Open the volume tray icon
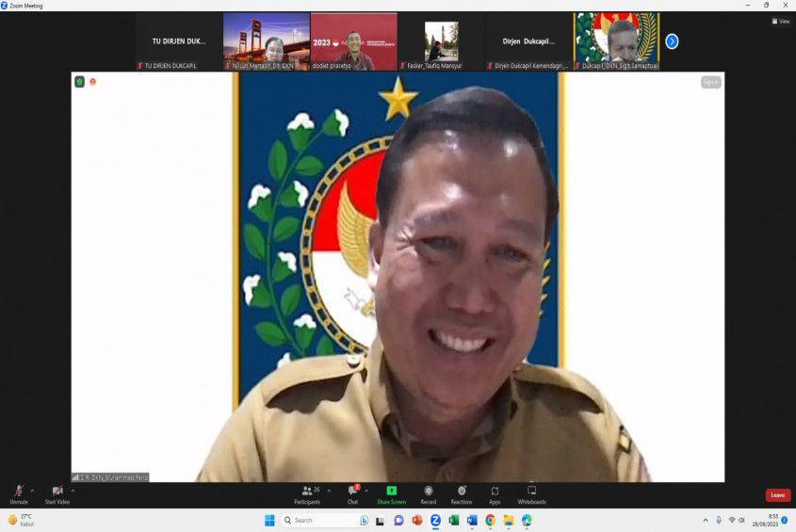Screen dimensions: 796x532 click(x=741, y=521)
